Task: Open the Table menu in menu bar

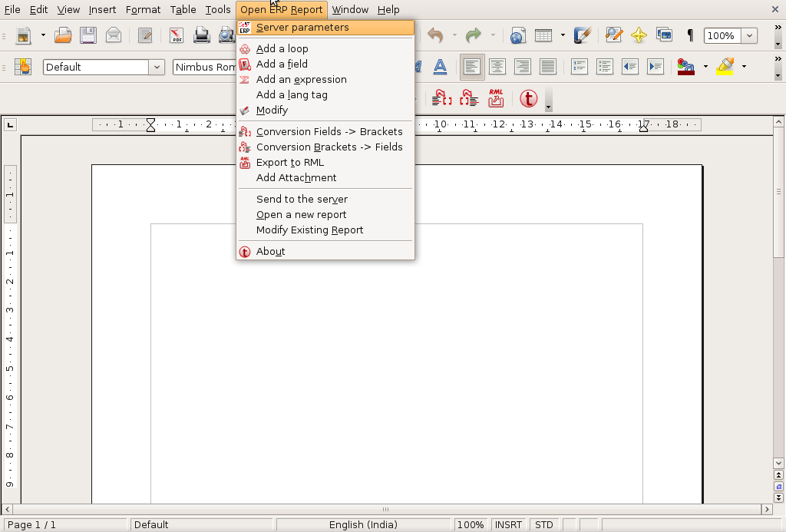Action: [x=183, y=9]
